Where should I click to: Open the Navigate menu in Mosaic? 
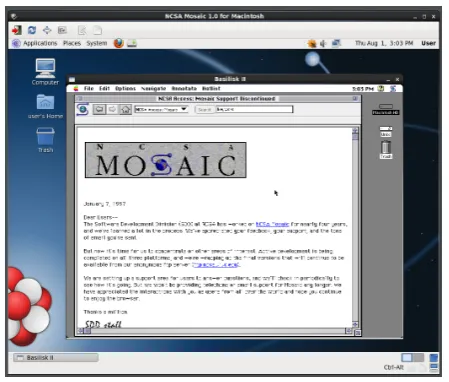[x=153, y=89]
